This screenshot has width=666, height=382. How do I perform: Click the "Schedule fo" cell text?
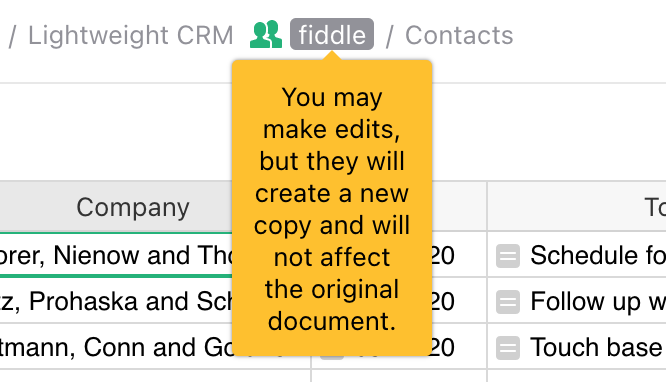coord(598,255)
